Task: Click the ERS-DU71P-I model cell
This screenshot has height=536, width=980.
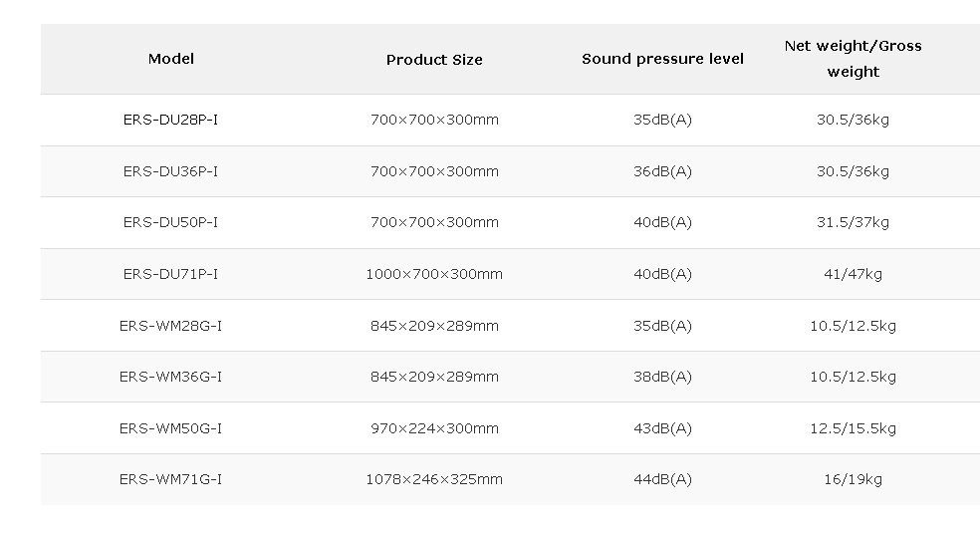Action: click(x=170, y=274)
